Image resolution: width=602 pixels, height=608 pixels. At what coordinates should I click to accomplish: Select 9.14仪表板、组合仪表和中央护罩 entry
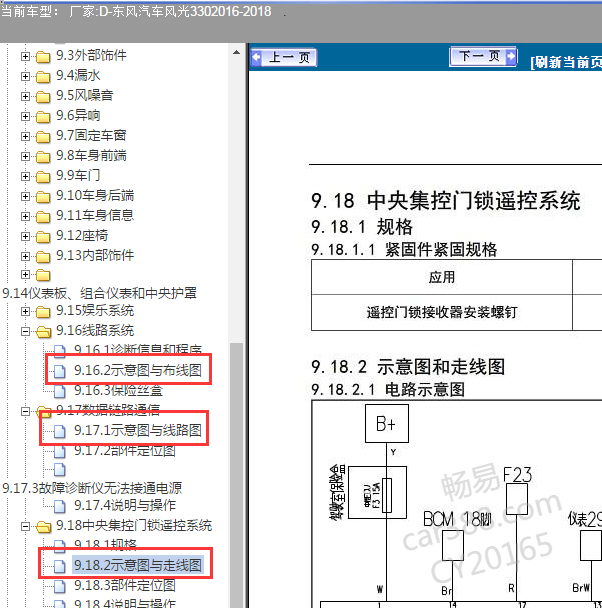(x=100, y=294)
